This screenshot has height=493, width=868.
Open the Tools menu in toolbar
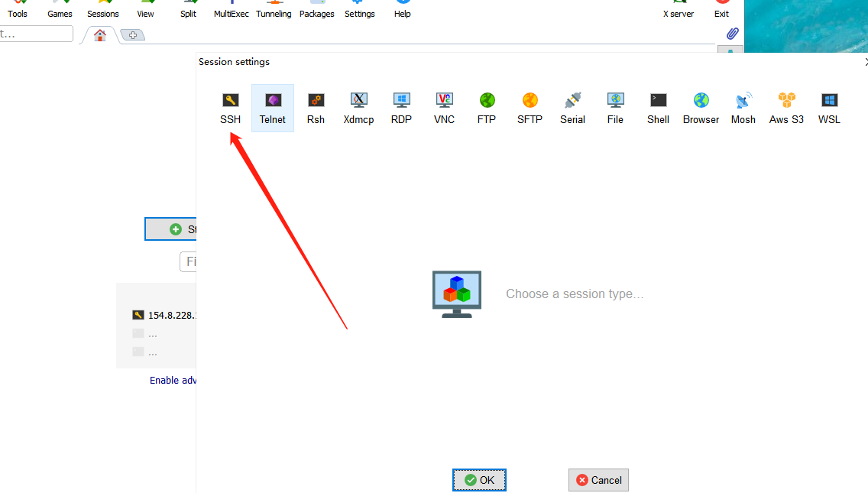17,10
